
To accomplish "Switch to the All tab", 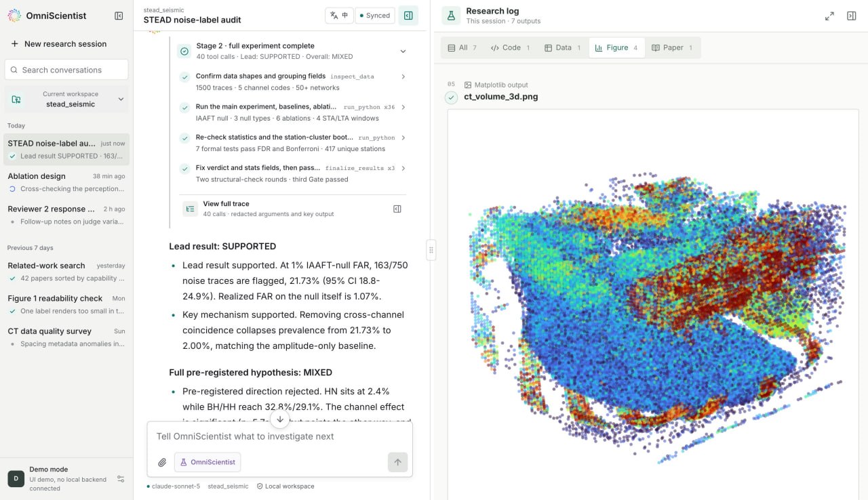I will pos(462,47).
